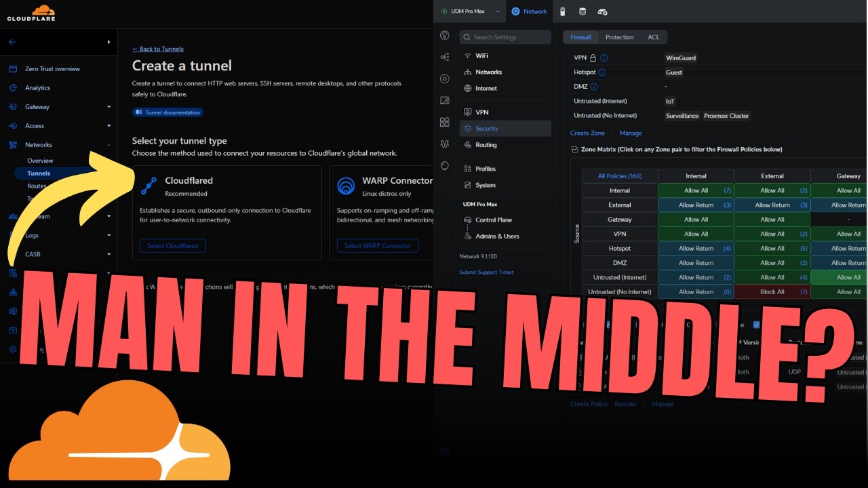Switch to the Protection tab
The image size is (868, 488).
619,37
